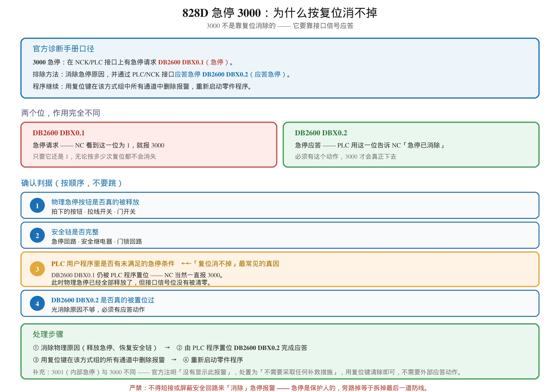The image size is (560, 392).
Task: Click heading '官方诊断手册口径'
Action: (x=63, y=49)
